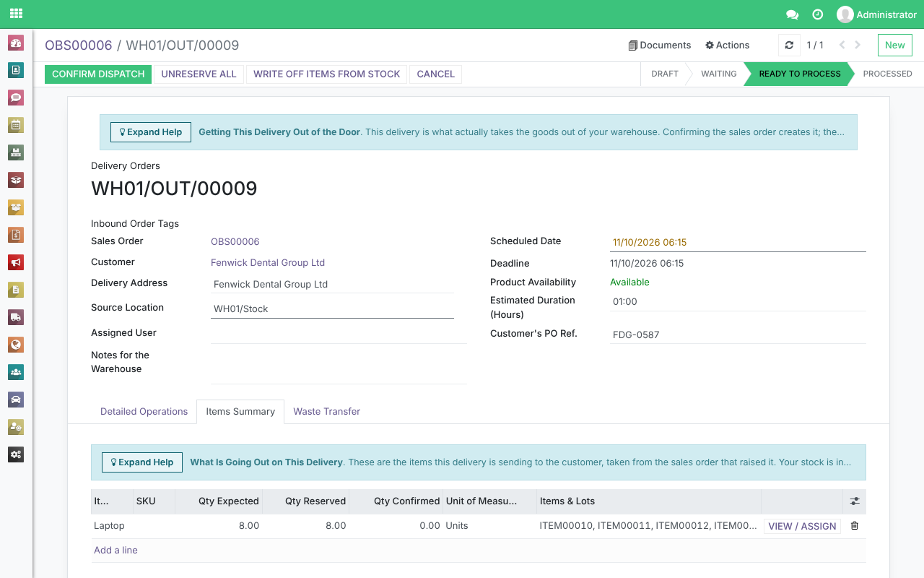Open the Invoicing app icon with dollar sign
Image resolution: width=924 pixels, height=578 pixels.
pos(16,235)
